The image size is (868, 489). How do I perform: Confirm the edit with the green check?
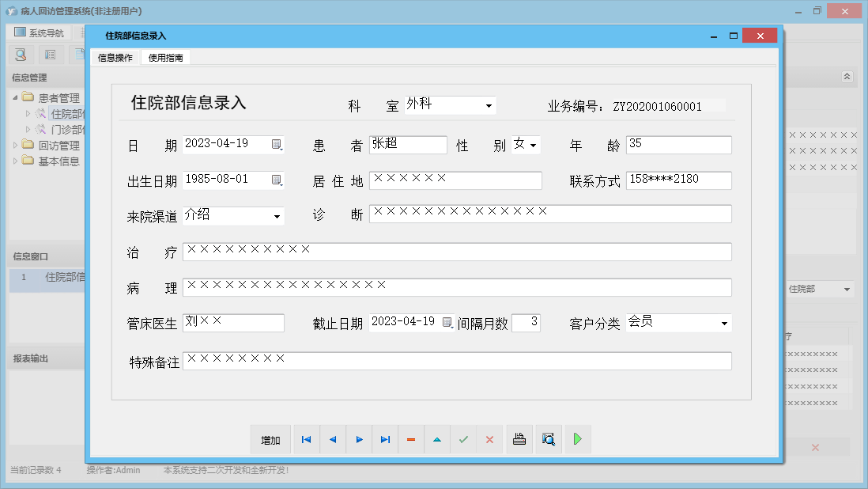point(463,439)
